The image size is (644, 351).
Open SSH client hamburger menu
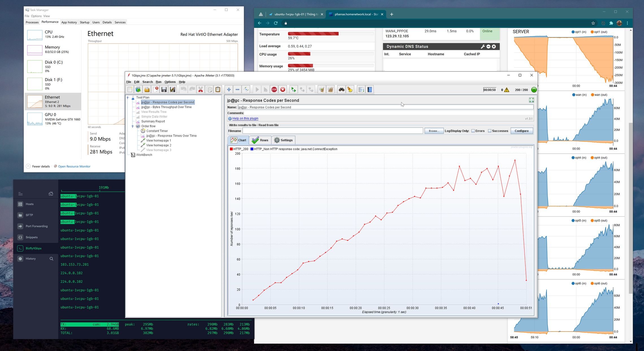(20, 194)
